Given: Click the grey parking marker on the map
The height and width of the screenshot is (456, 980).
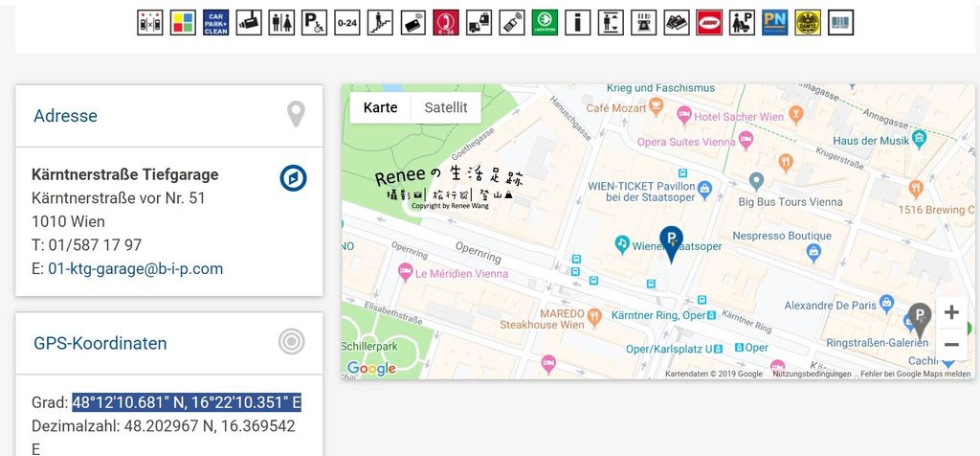Looking at the screenshot, I should (x=920, y=321).
